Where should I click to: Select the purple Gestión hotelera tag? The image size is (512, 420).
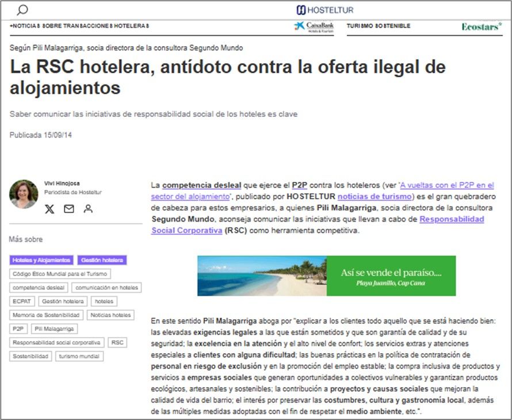pyautogui.click(x=102, y=260)
